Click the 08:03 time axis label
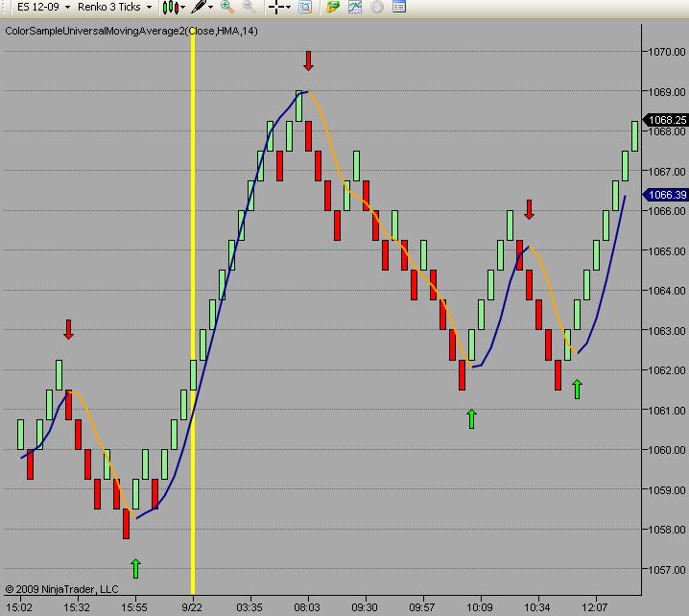Image resolution: width=689 pixels, height=616 pixels. point(307,607)
